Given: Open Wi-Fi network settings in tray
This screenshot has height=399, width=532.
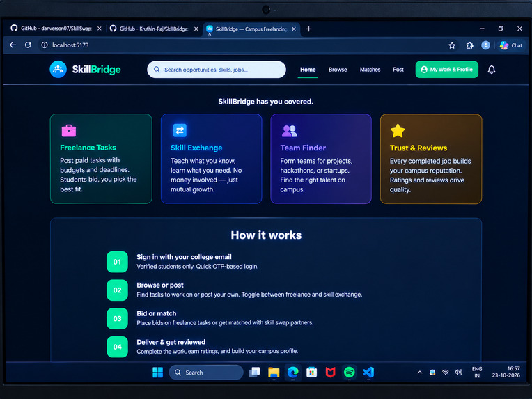Looking at the screenshot, I should point(446,373).
